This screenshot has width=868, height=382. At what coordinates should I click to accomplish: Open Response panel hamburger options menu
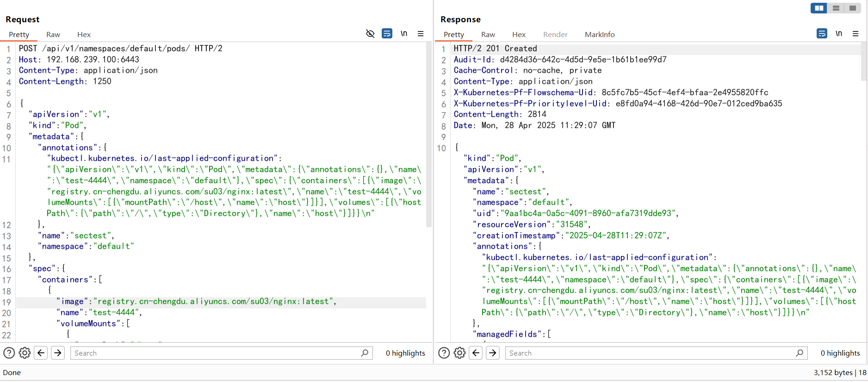pos(856,33)
